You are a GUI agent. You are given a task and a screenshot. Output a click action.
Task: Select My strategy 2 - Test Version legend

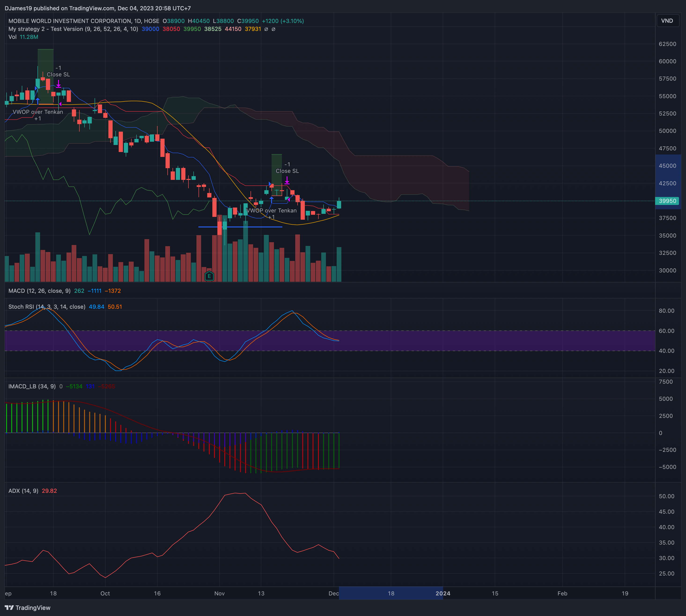coord(73,29)
